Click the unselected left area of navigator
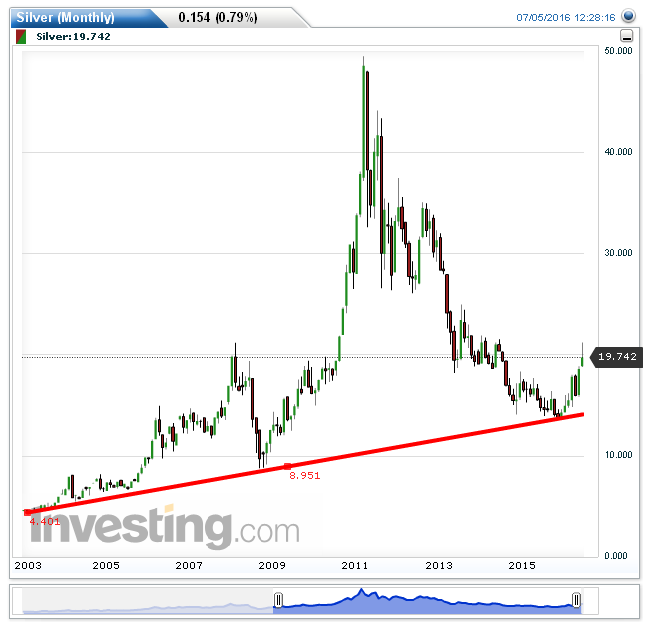Viewport: 650px width, 627px height. pyautogui.click(x=148, y=601)
